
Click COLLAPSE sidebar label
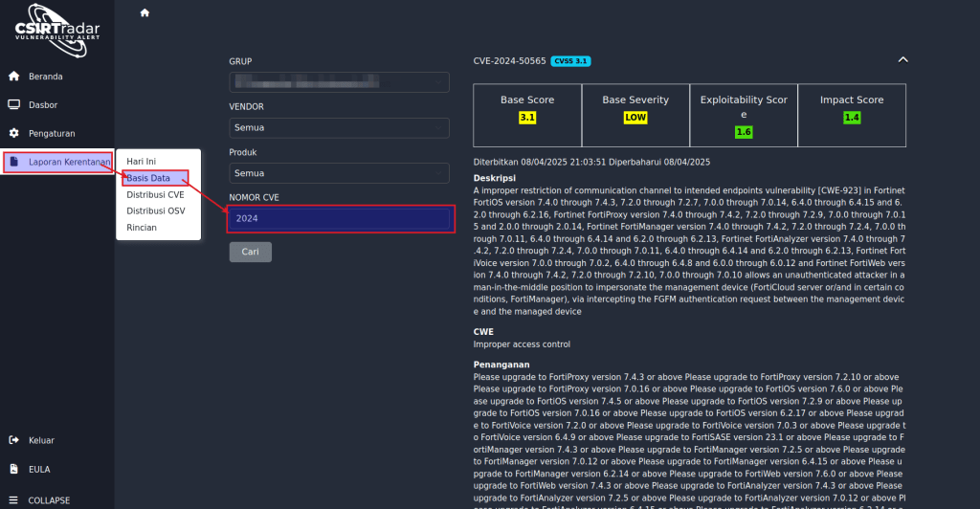pyautogui.click(x=49, y=500)
